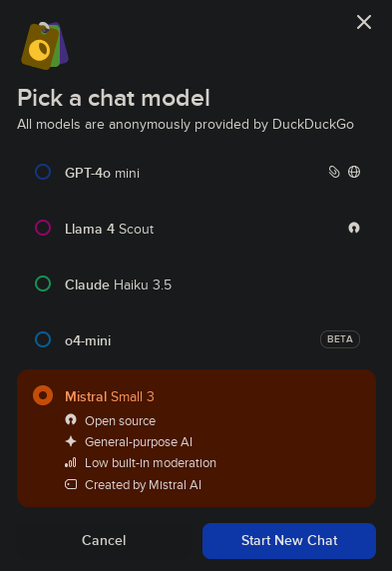Select the o4-mini radio button
Viewport: 392px width, 571px height.
pyautogui.click(x=43, y=339)
